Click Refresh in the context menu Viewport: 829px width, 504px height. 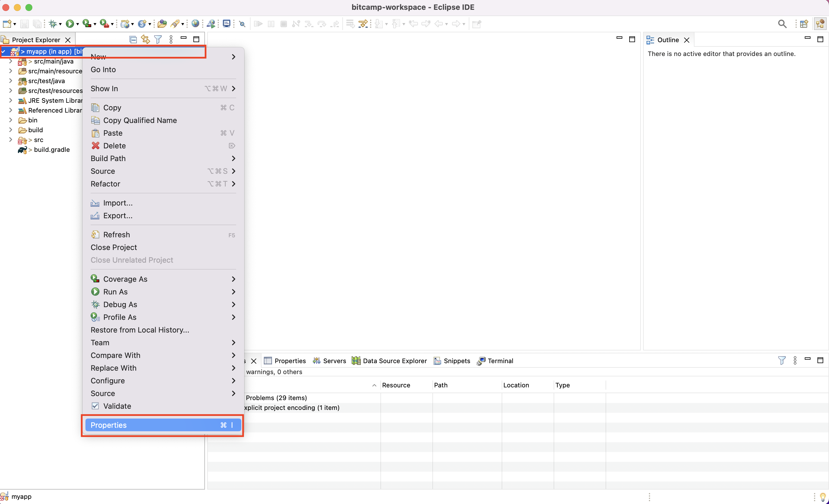[x=116, y=234]
